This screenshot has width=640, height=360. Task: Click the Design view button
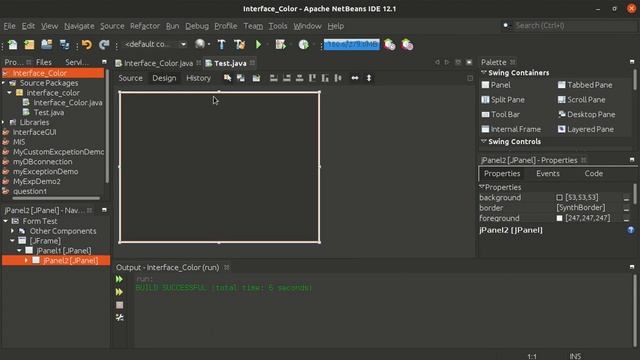[x=164, y=78]
